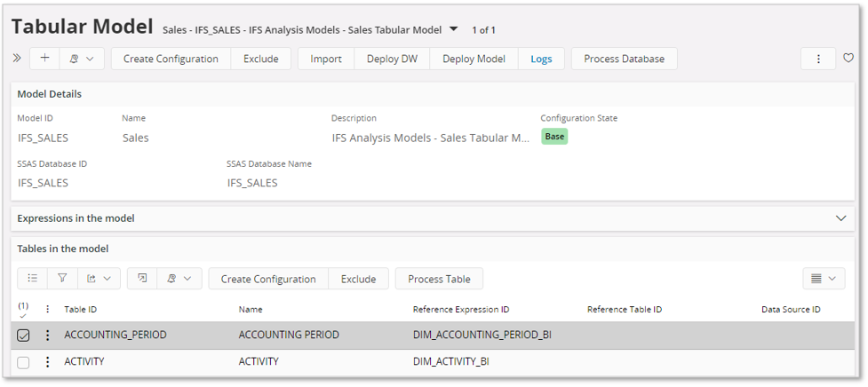
Task: Open the export dropdown in tables toolbar
Action: (99, 279)
